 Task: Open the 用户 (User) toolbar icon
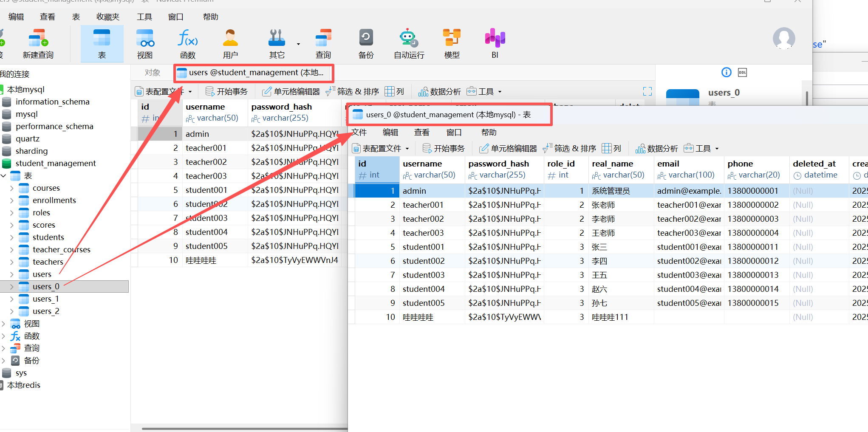[230, 44]
